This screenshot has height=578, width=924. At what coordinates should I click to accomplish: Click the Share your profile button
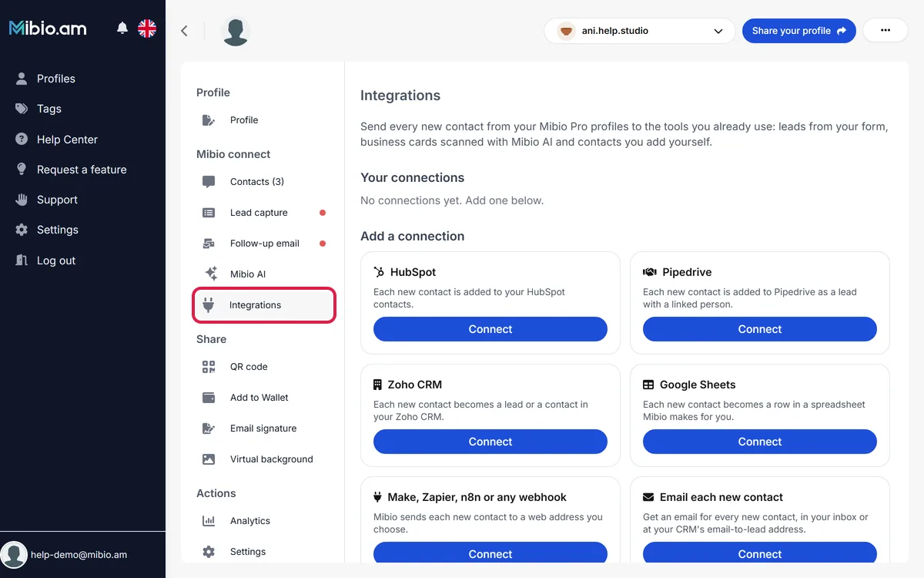pos(798,31)
